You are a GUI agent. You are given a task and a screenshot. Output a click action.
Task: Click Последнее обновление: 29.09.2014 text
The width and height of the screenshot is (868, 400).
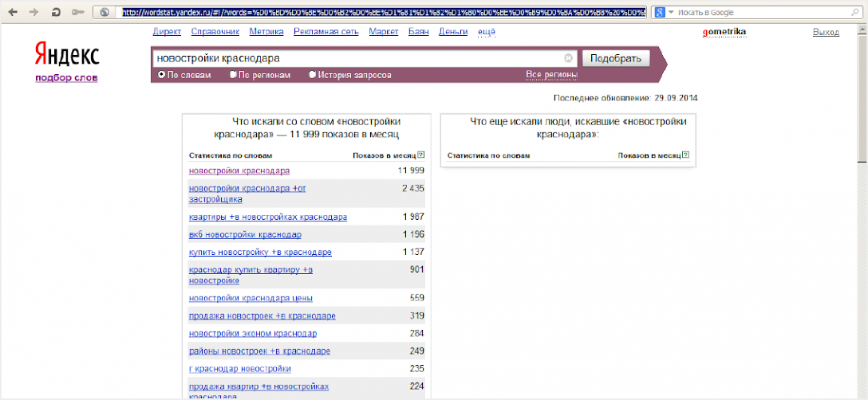[x=625, y=99]
